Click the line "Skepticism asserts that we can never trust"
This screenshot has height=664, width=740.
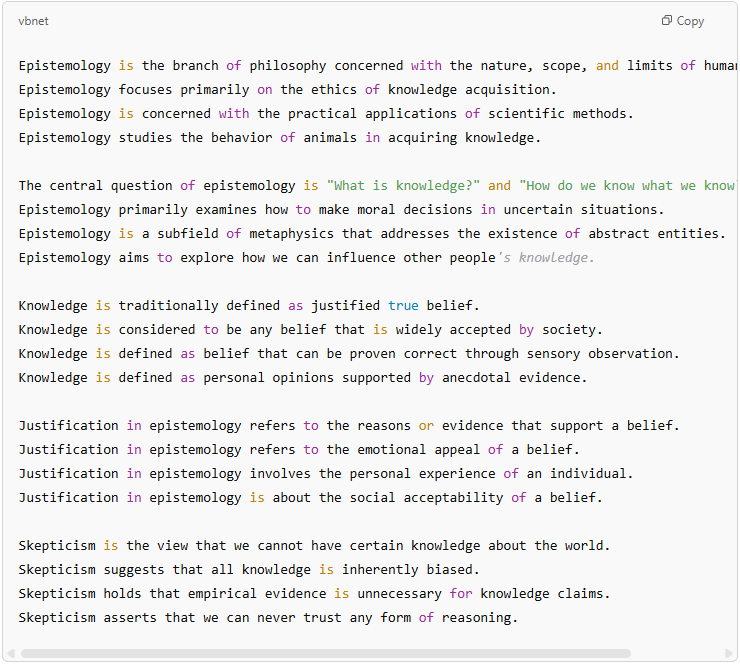point(268,618)
